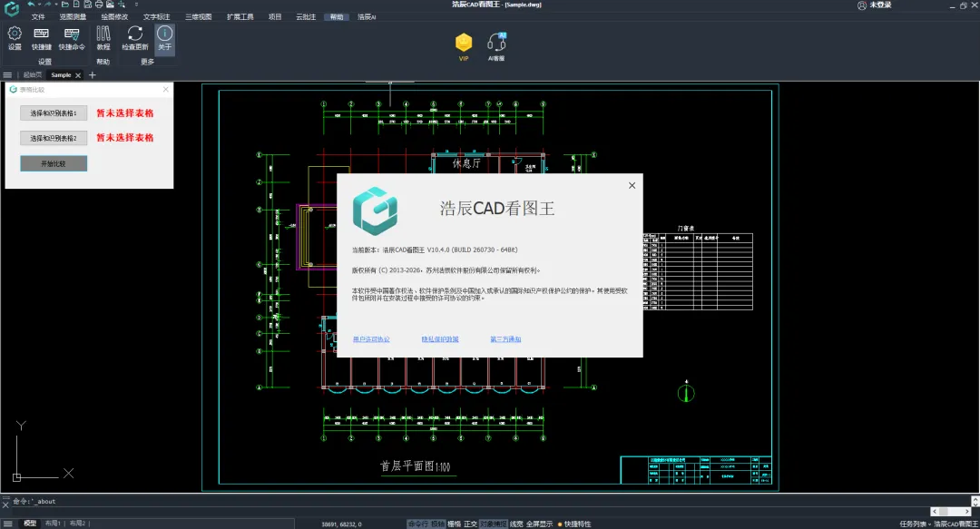980x529 pixels.
Task: Click the undo arrow in quick access bar
Action: pyautogui.click(x=31, y=5)
